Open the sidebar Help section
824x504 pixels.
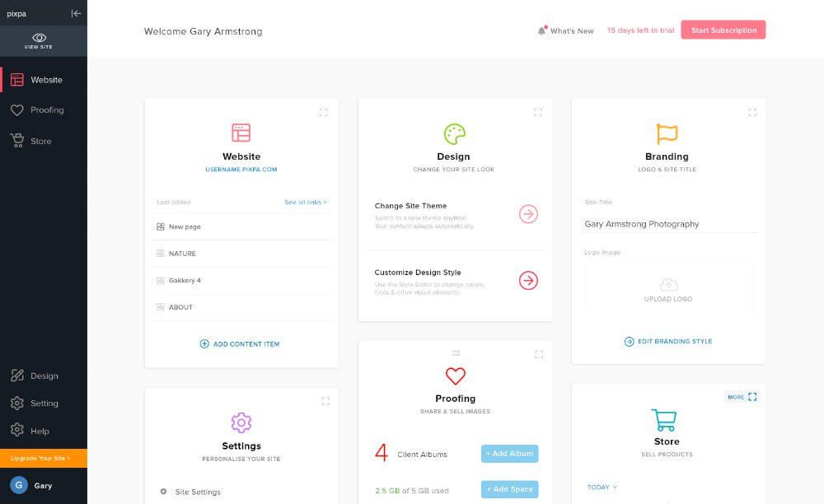[40, 431]
